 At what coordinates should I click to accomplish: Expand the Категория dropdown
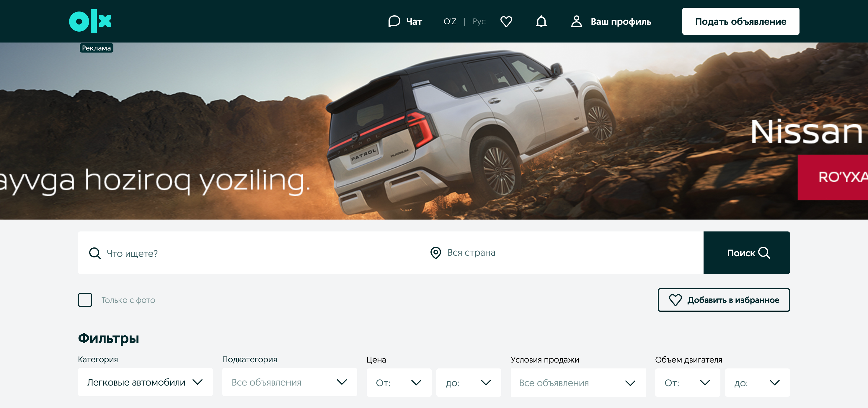pos(145,382)
